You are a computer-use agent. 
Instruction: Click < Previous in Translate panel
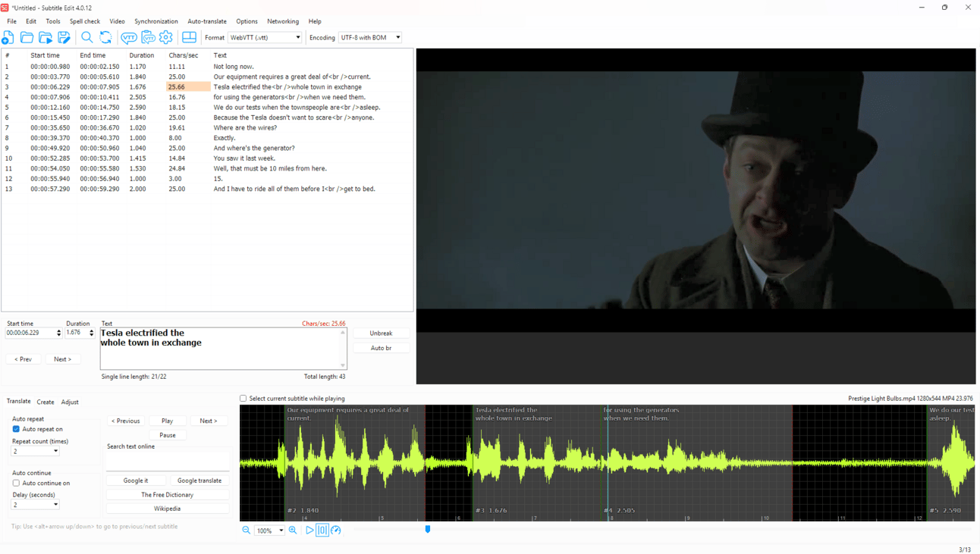(x=126, y=421)
